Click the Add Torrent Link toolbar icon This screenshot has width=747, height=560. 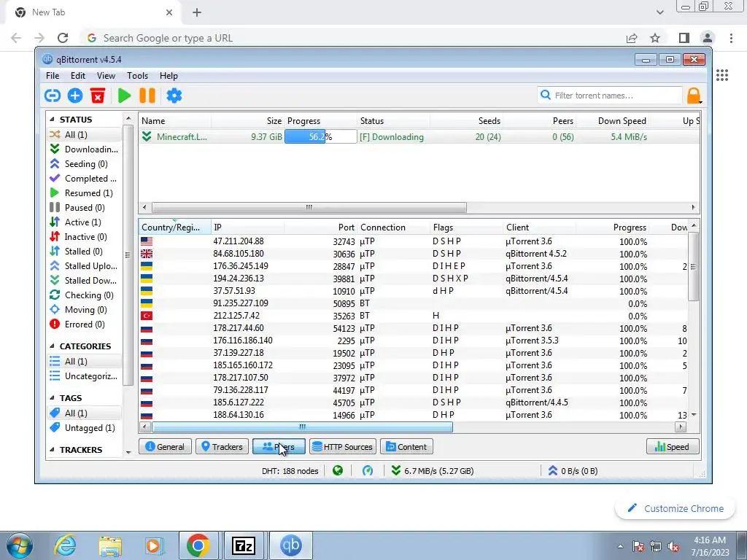click(x=53, y=96)
